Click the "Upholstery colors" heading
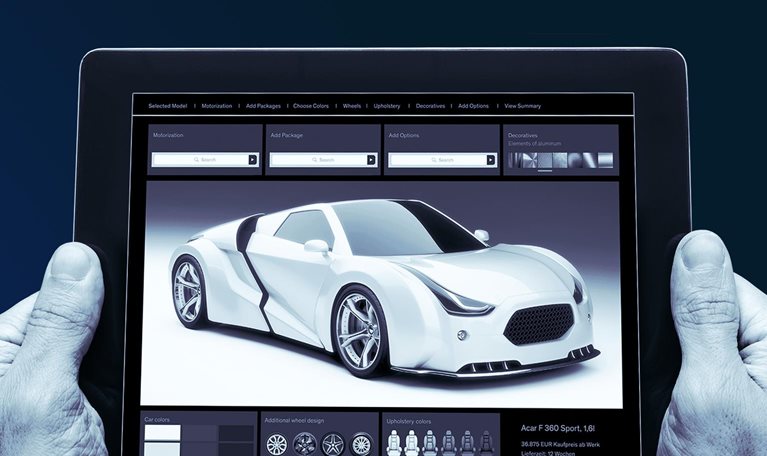This screenshot has width=767, height=456. pos(408,421)
